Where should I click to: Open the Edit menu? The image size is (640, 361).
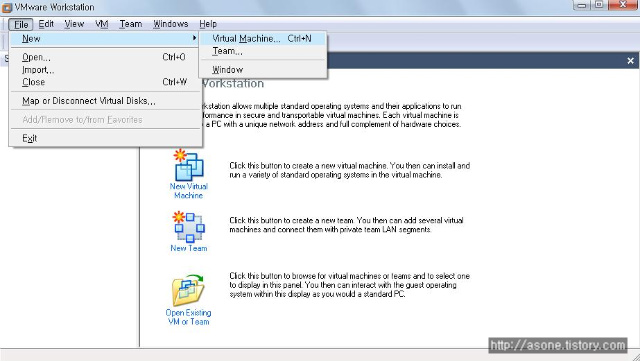pyautogui.click(x=46, y=24)
